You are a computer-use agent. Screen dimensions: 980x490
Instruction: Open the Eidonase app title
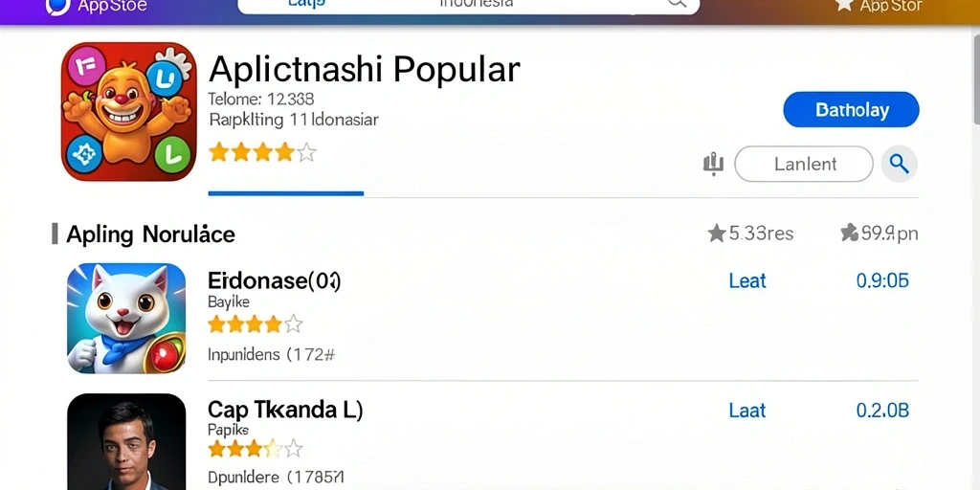275,281
